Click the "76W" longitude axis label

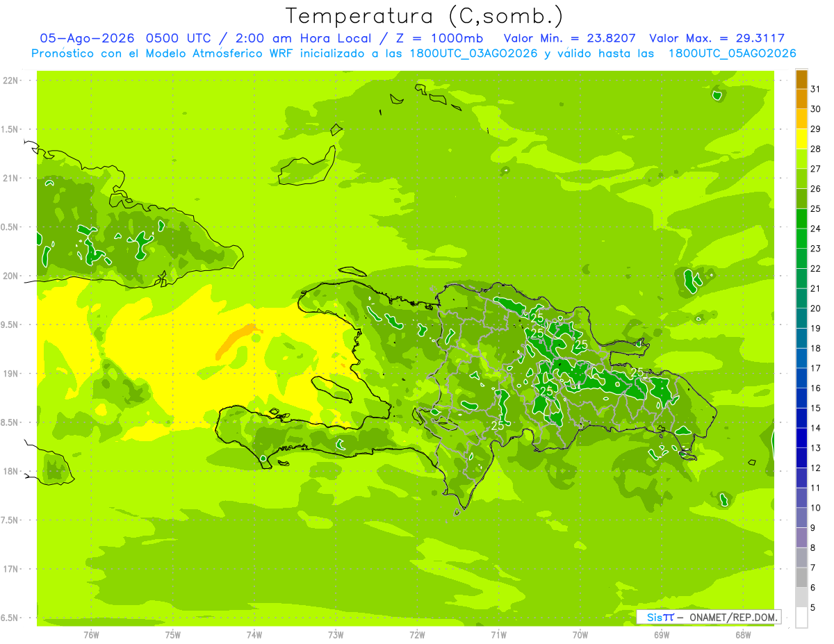pos(91,634)
